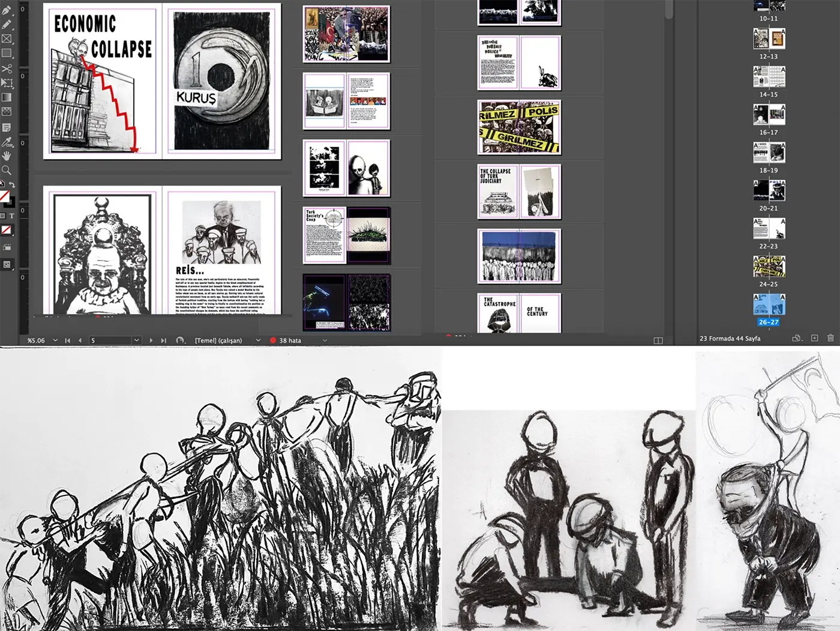The image size is (840, 631).
Task: Select spread 24-25 in Pages panel
Action: [x=769, y=267]
